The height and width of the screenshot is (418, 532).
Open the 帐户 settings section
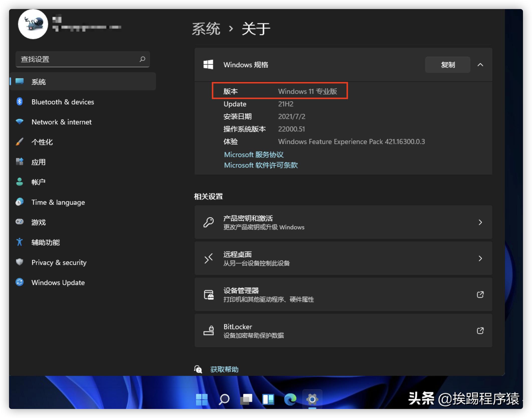click(38, 182)
